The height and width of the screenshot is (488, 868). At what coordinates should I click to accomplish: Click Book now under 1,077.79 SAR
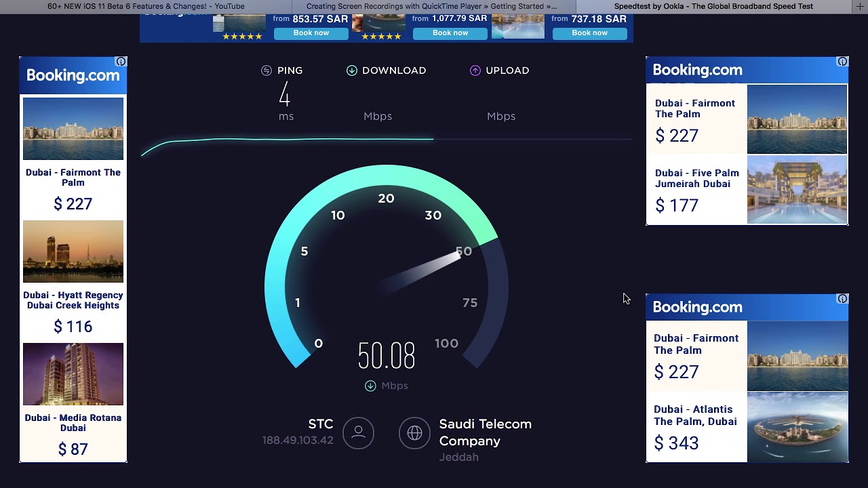click(450, 33)
